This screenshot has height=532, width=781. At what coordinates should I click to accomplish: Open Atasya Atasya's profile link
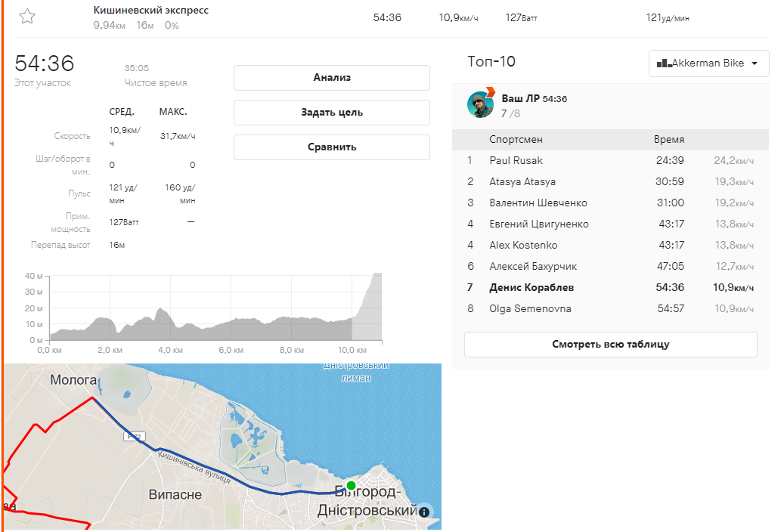tap(522, 182)
